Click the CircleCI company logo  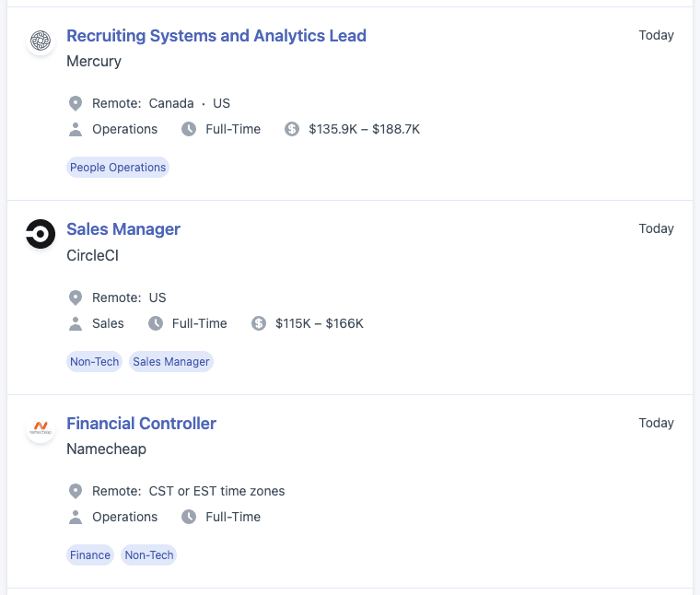41,234
